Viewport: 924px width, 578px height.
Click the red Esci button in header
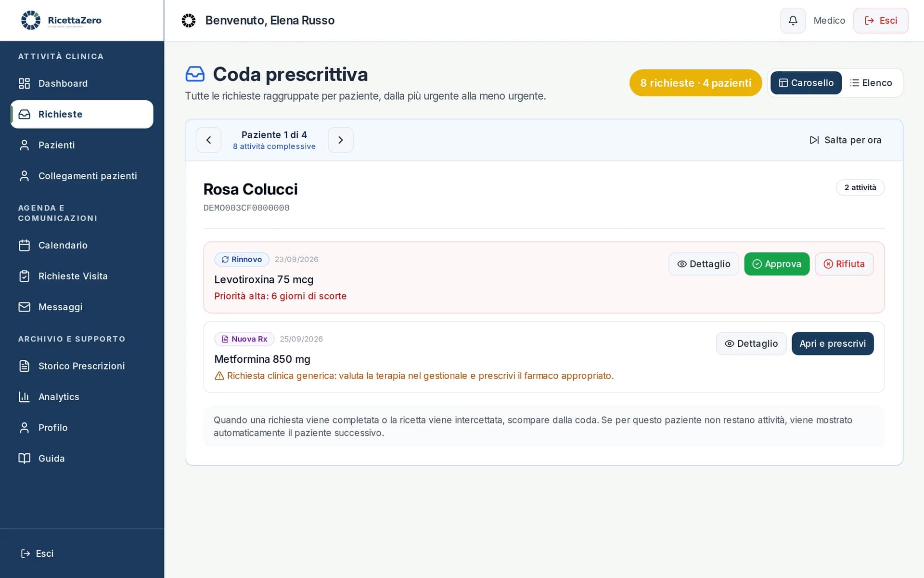881,20
